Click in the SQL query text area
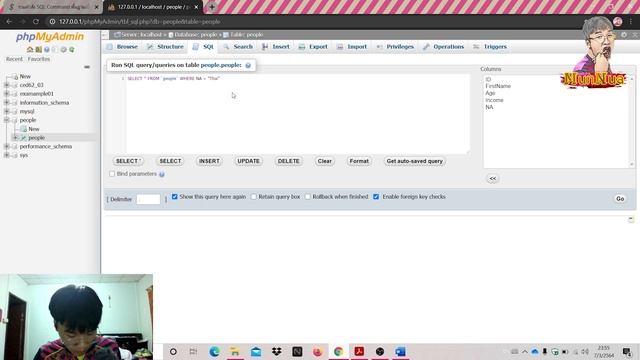640x360 pixels. 298,114
